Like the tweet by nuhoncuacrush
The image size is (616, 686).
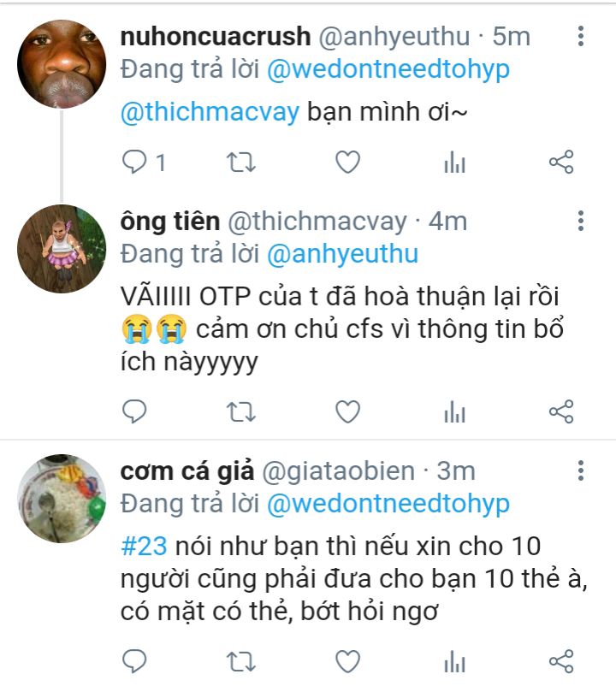(x=348, y=162)
